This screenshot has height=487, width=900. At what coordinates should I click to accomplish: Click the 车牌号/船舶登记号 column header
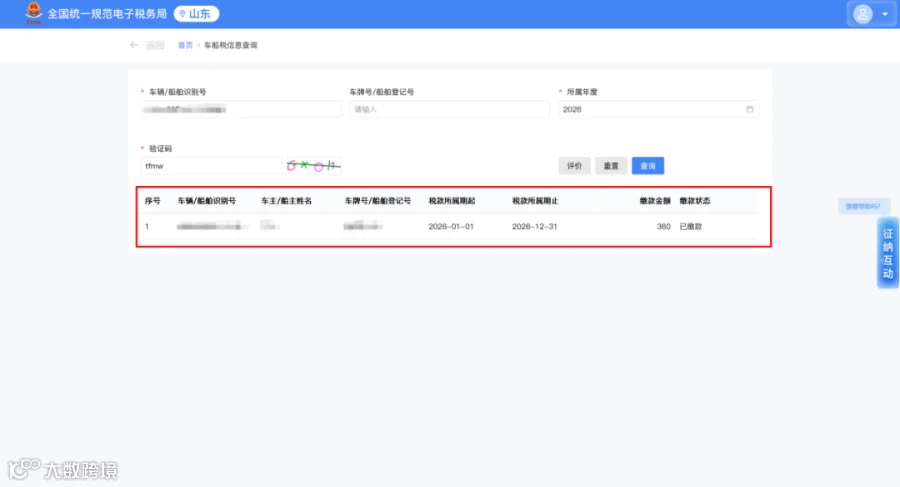click(x=378, y=201)
